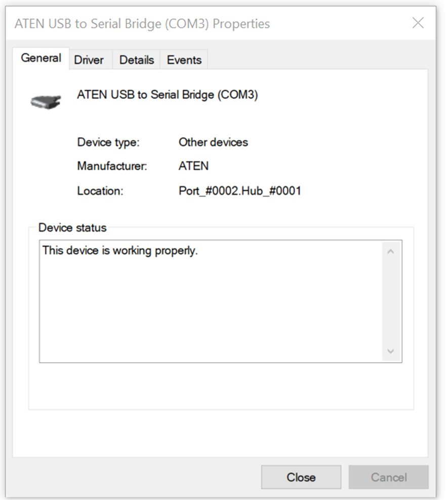Select the Details tab
The width and height of the screenshot is (448, 500).
(x=136, y=60)
